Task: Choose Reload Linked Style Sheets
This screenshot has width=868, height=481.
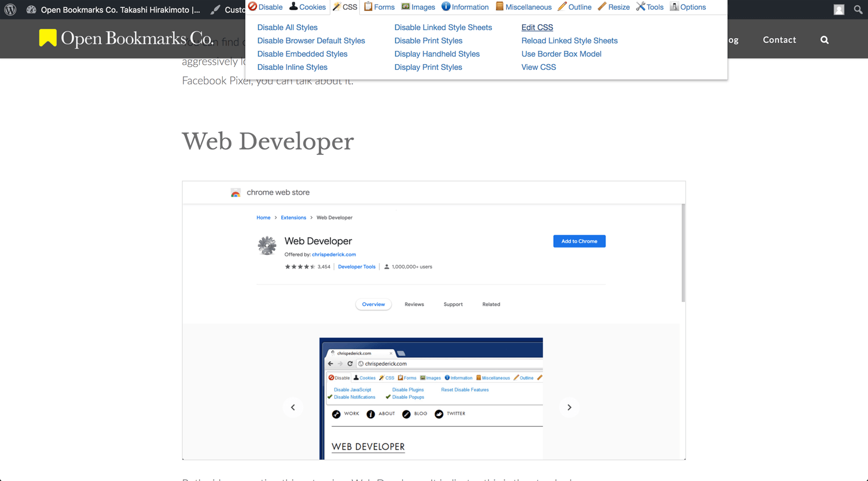Action: [569, 40]
